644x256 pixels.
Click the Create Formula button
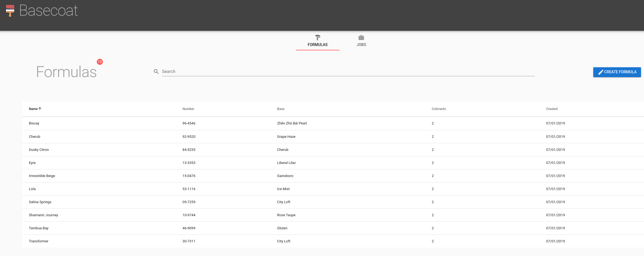(617, 72)
